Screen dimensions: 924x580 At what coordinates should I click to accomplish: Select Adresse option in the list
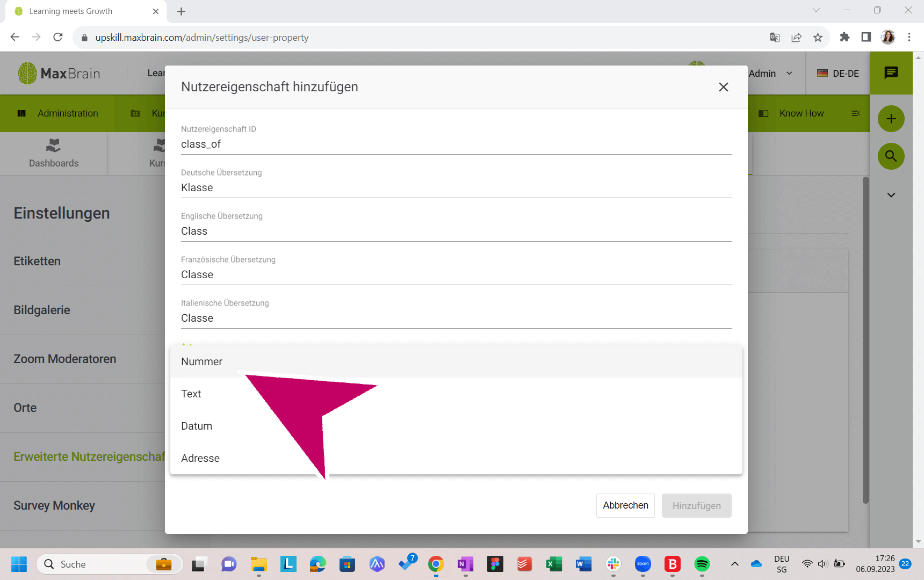coord(456,458)
